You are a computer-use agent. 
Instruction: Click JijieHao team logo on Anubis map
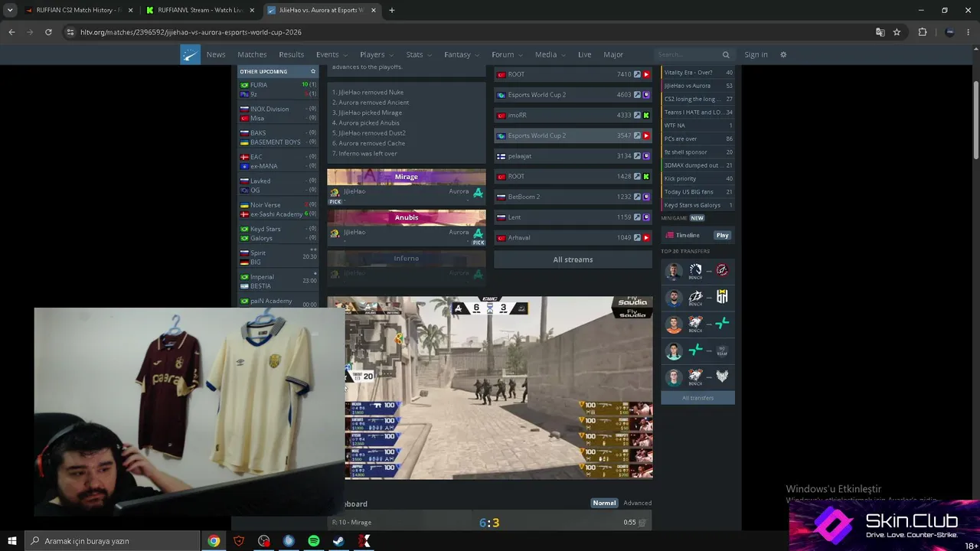tap(335, 233)
